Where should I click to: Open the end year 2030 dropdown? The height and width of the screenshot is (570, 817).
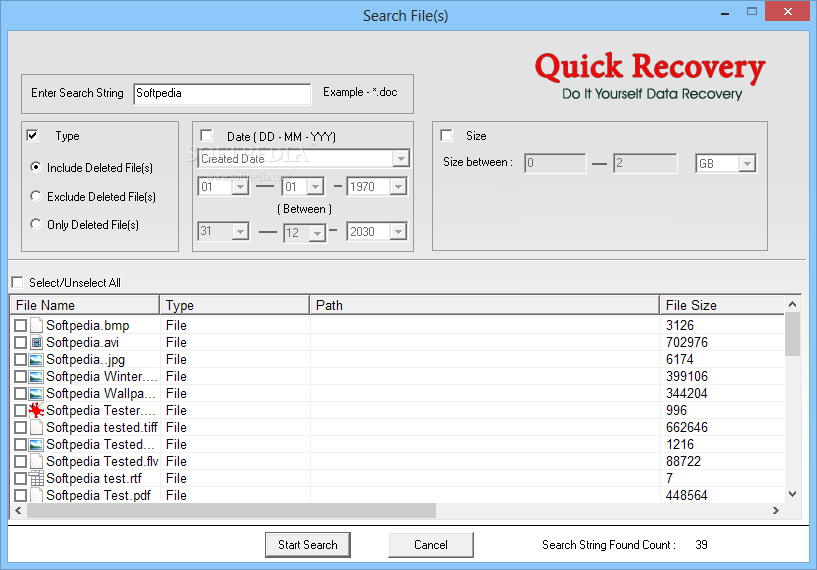coord(398,231)
